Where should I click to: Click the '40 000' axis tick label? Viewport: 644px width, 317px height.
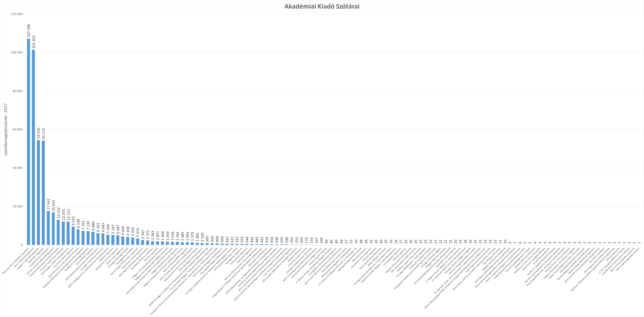tap(18, 168)
